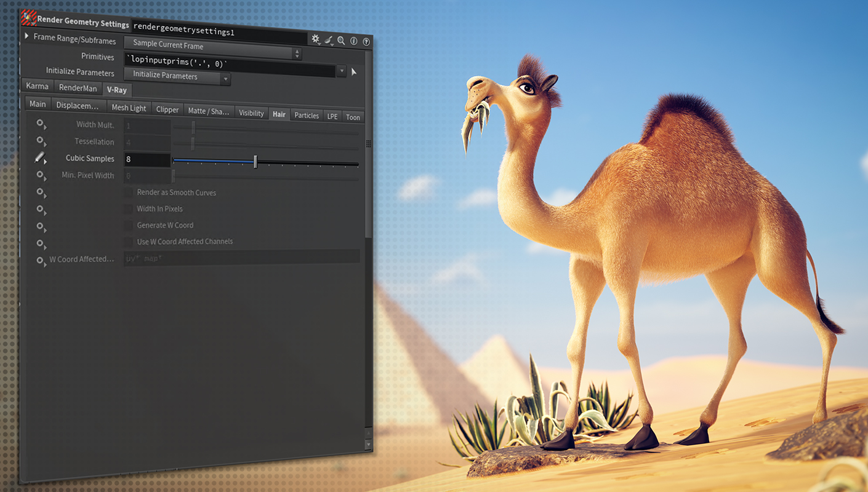The height and width of the screenshot is (492, 868).
Task: Open the gear settings icon on the panel toolbar
Action: [316, 39]
